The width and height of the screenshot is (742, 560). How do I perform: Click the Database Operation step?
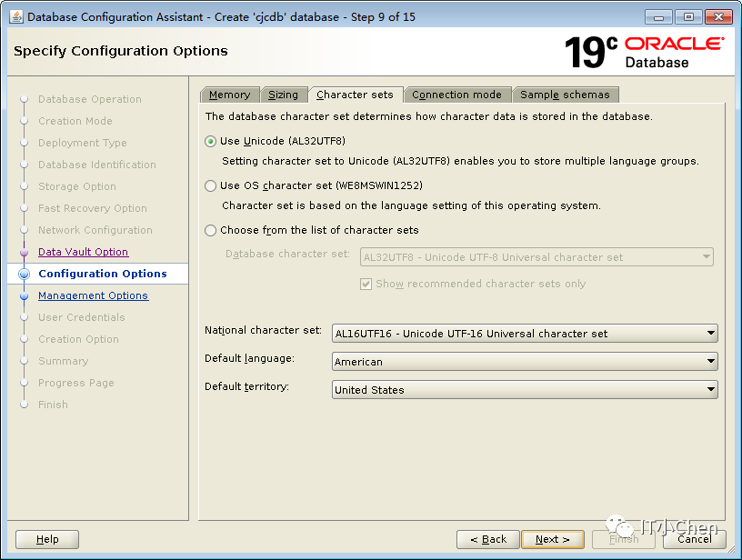[x=90, y=99]
